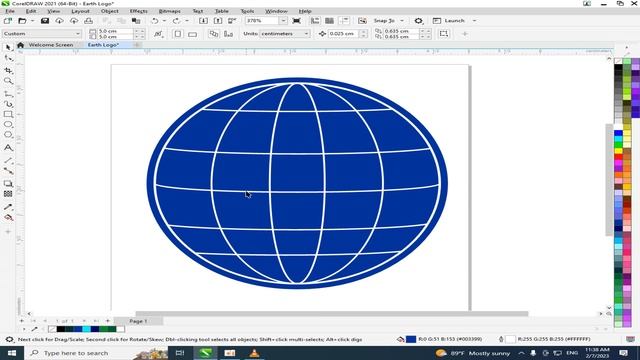Open the Layout menu
Screen dimensions: 640x360
coord(80,11)
